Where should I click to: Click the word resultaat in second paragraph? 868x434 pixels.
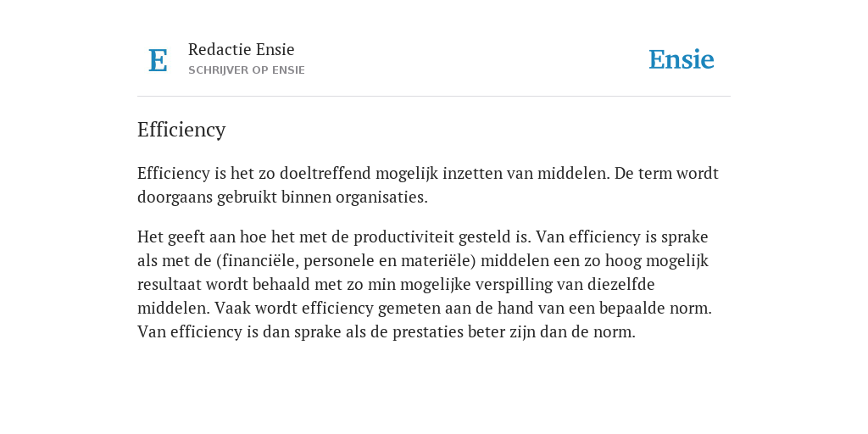(x=170, y=285)
